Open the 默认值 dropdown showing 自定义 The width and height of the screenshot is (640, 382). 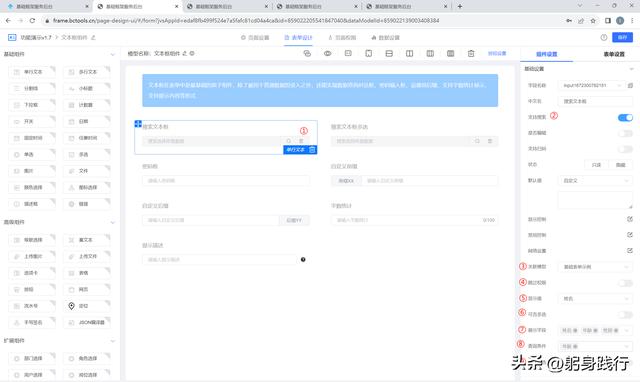595,180
